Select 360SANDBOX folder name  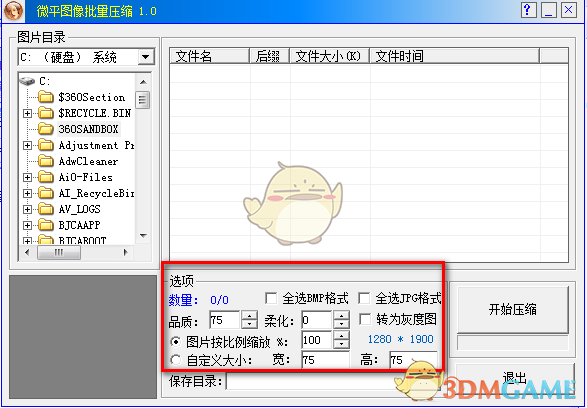[x=88, y=129]
